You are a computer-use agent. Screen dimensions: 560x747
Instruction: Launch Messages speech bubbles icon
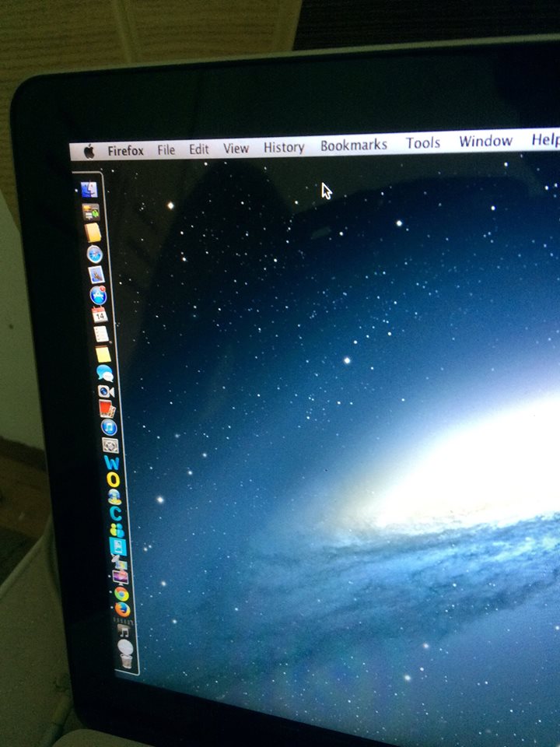[x=105, y=373]
